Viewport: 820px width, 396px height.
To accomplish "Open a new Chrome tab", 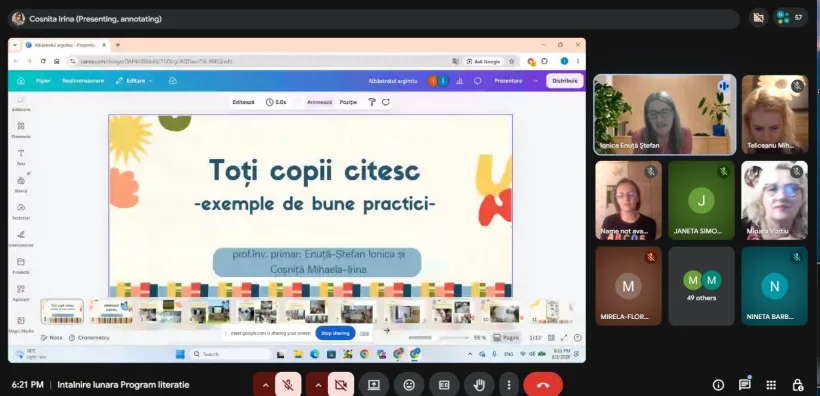I will [x=118, y=45].
